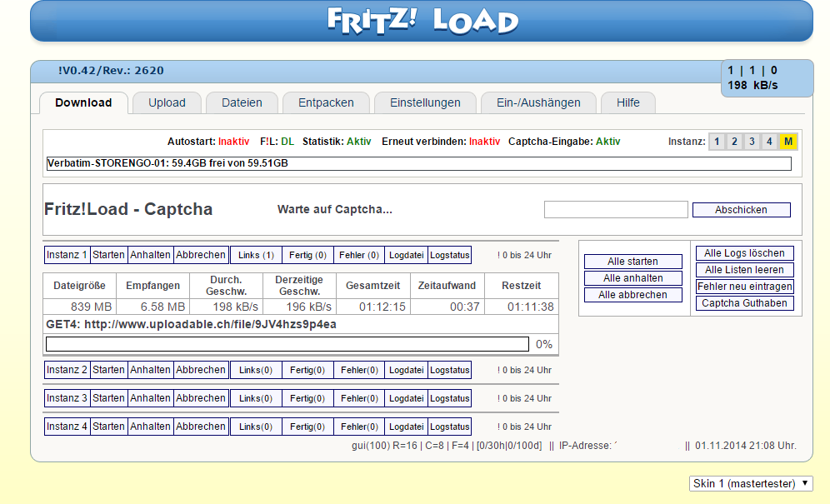
Task: Toggle F!L DL mode
Action: coord(287,142)
